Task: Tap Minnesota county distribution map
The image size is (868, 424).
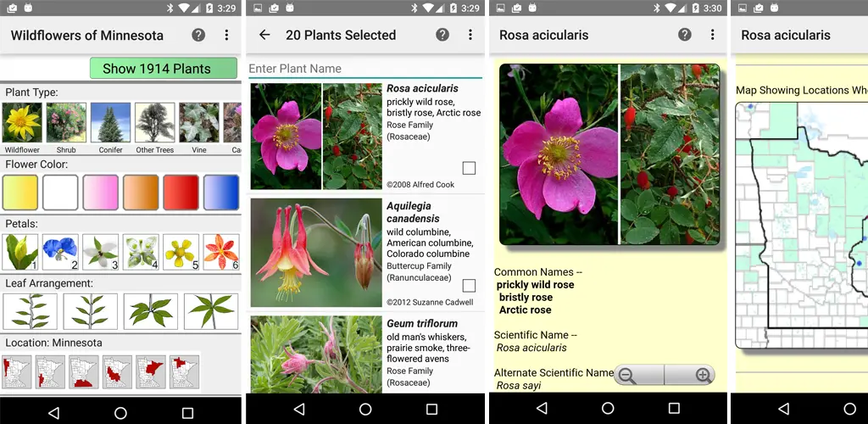Action: [802, 226]
